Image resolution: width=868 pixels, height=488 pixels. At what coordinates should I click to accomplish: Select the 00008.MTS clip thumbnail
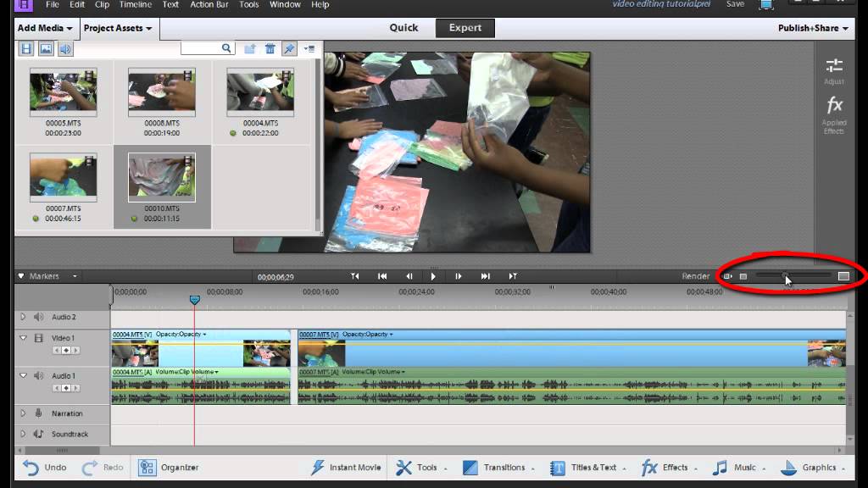(162, 91)
